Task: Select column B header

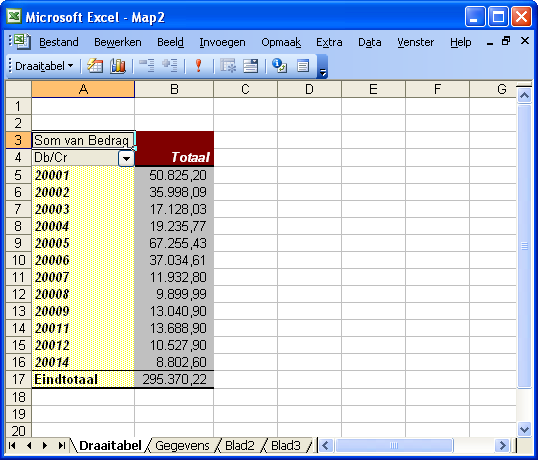Action: click(174, 89)
